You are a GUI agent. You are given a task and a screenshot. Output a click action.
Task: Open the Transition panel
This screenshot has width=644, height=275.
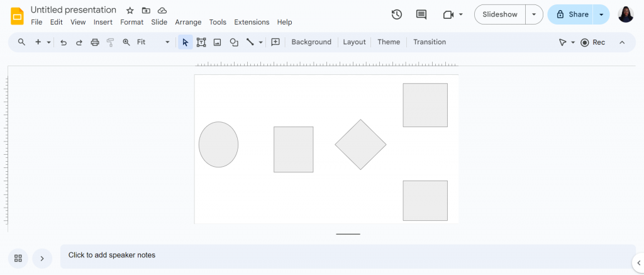point(430,42)
